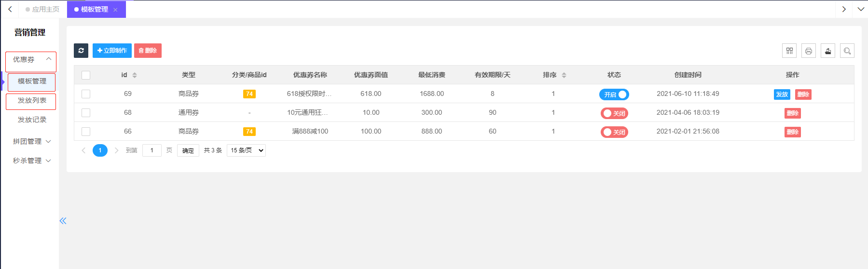This screenshot has width=868, height=269.
Task: Click the 创建时间 column header
Action: pyautogui.click(x=688, y=75)
